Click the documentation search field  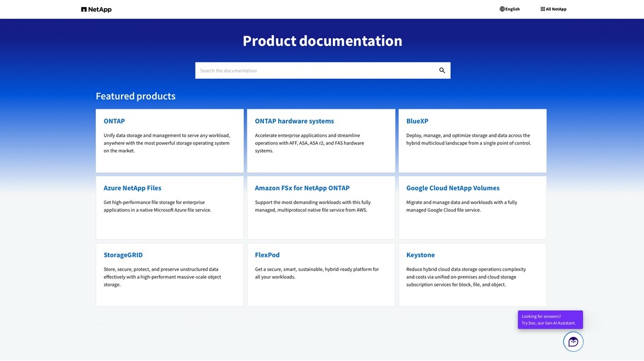[x=307, y=70]
